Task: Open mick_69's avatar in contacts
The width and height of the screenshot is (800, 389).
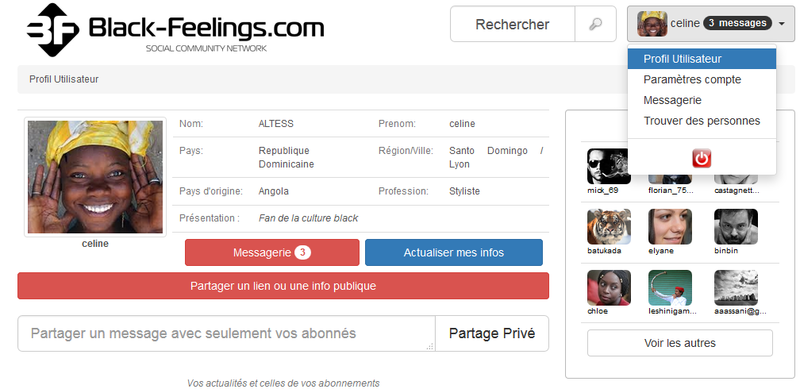Action: coord(609,166)
